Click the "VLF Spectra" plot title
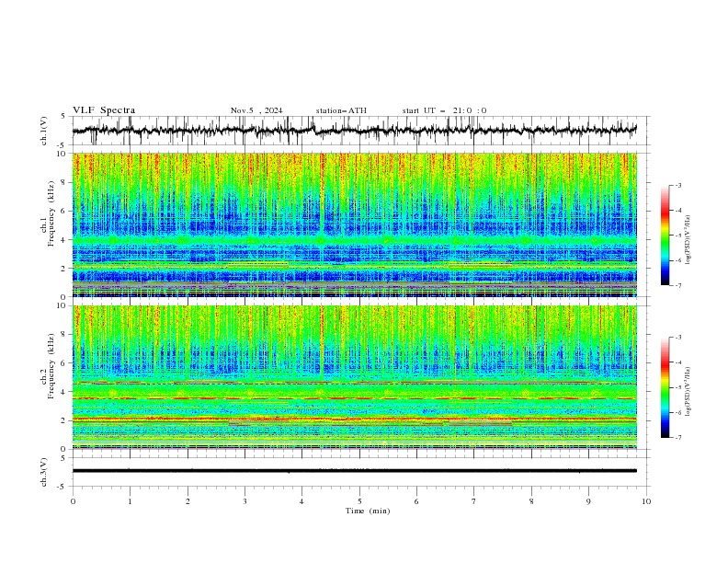728x563 pixels. click(x=104, y=110)
